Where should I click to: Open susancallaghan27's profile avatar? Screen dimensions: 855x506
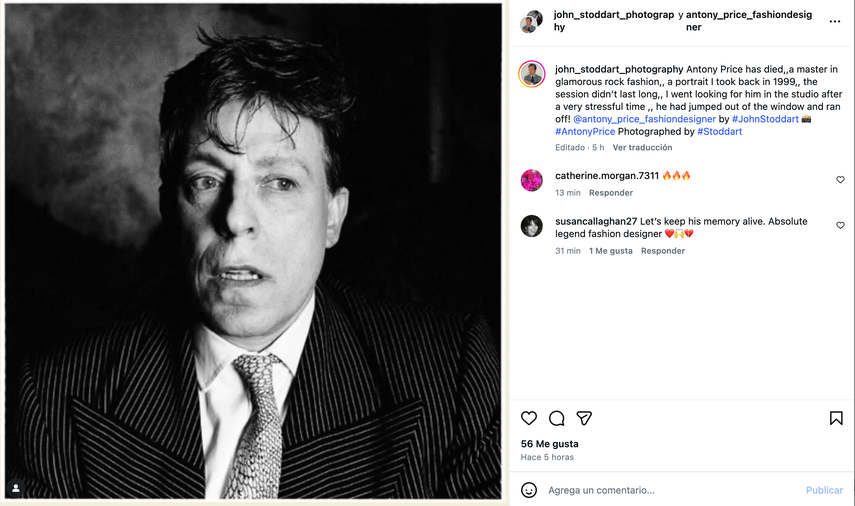[532, 226]
